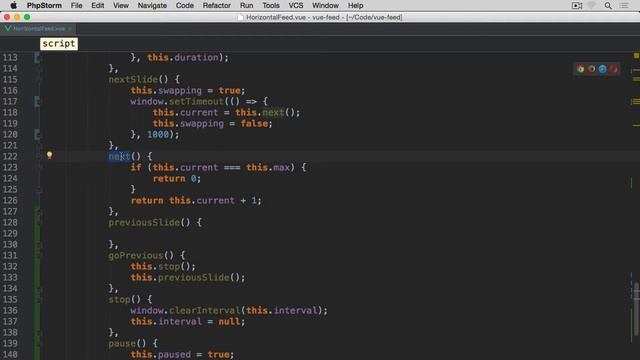Open the View menu

pos(120,6)
